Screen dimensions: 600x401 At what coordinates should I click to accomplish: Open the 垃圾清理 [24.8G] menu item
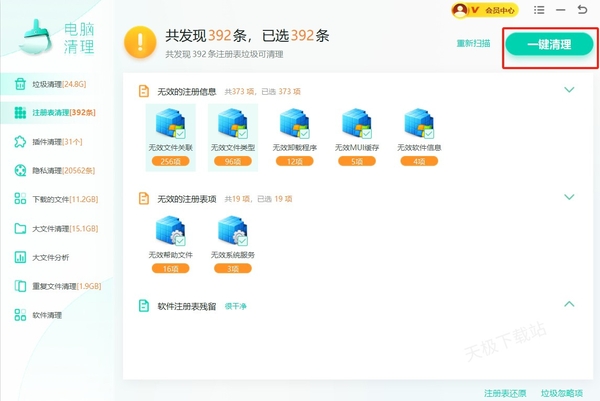pyautogui.click(x=57, y=84)
